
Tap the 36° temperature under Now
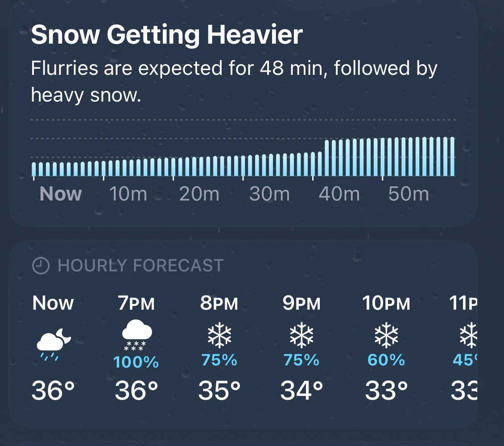tap(53, 391)
